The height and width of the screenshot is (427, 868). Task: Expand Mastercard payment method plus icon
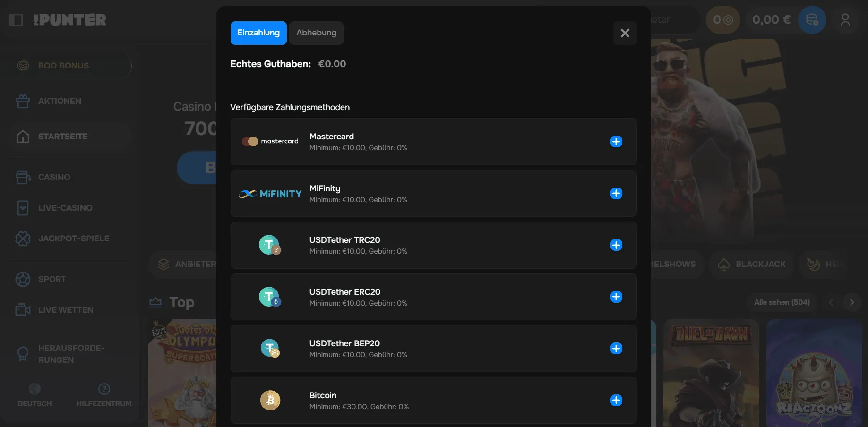click(616, 142)
